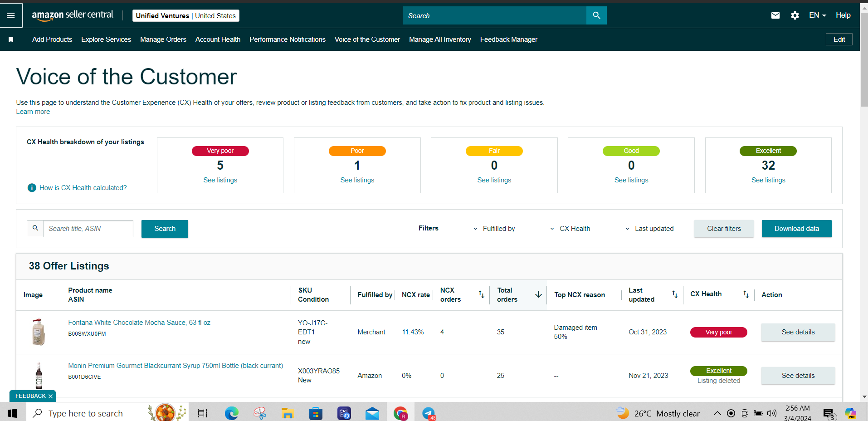The height and width of the screenshot is (421, 868).
Task: See listings under Very poor
Action: coord(220,180)
